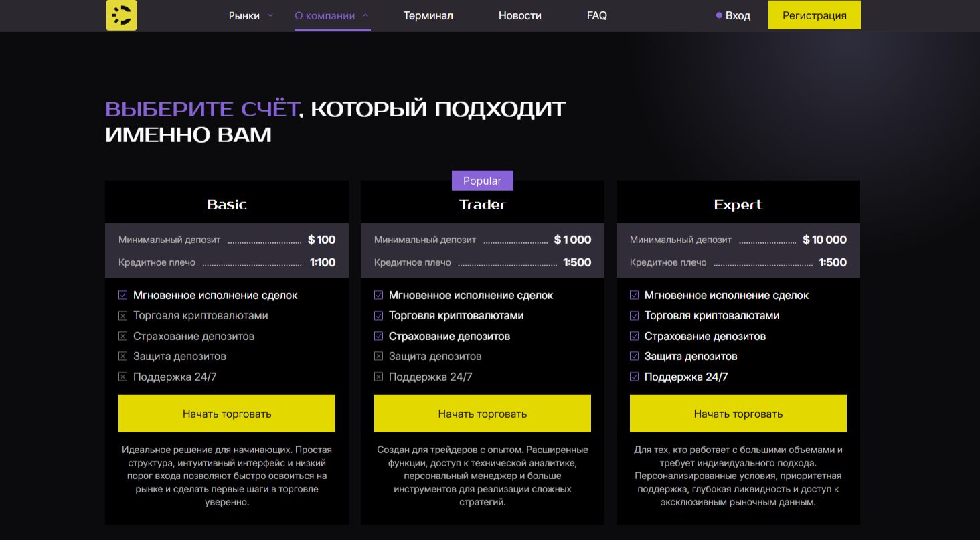980x540 pixels.
Task: Click crossed icon for Страхование депозитов in Basic
Action: [122, 336]
